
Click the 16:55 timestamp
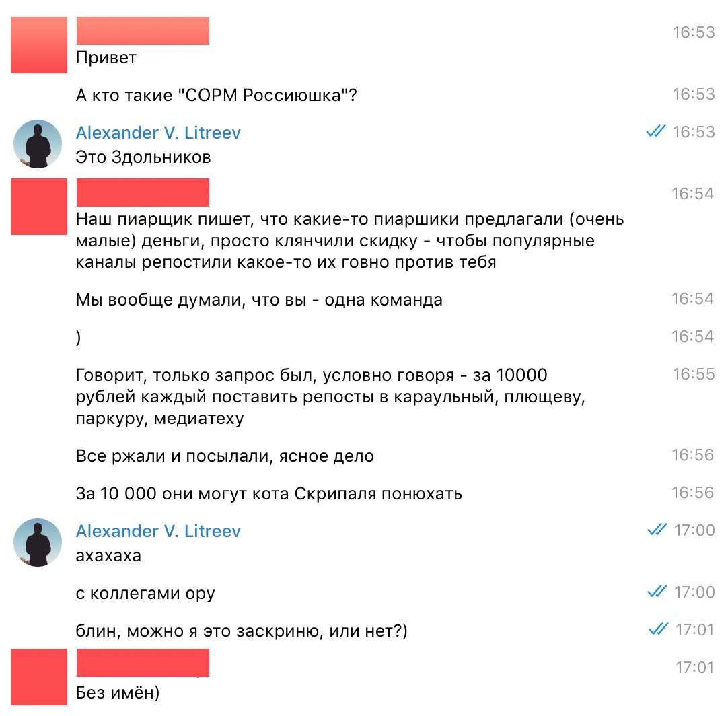[694, 373]
